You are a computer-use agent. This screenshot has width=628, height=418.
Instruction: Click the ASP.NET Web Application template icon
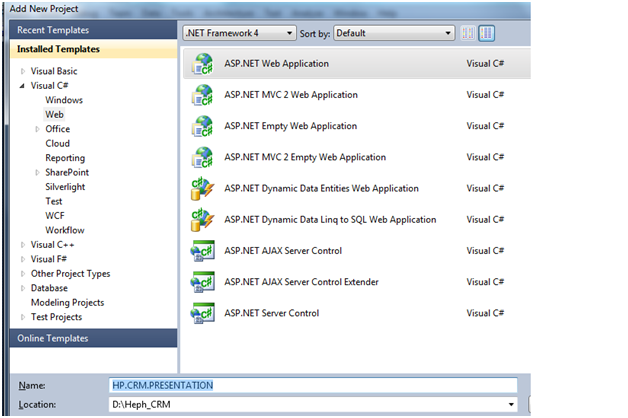(203, 64)
